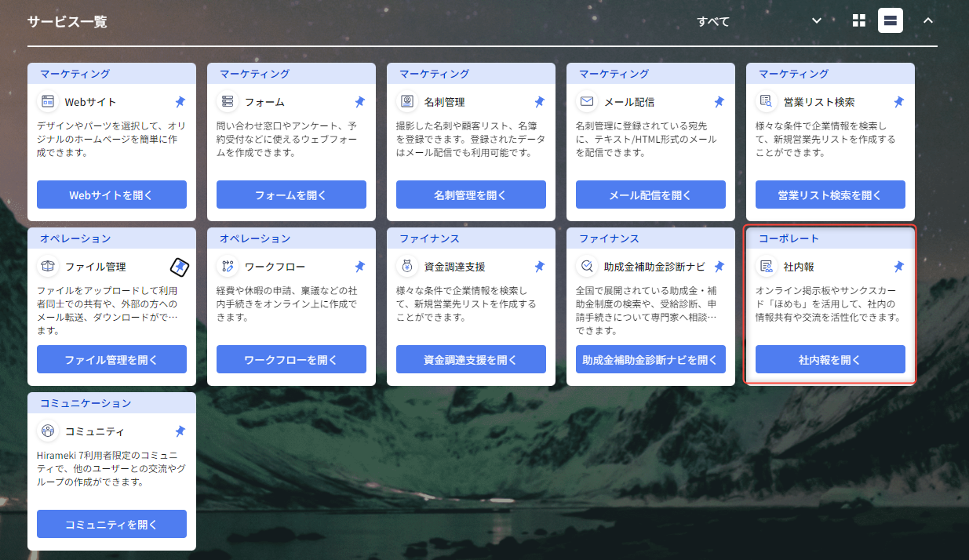This screenshot has width=969, height=560.
Task: Toggle the pin on ファイル管理 card
Action: click(x=180, y=267)
